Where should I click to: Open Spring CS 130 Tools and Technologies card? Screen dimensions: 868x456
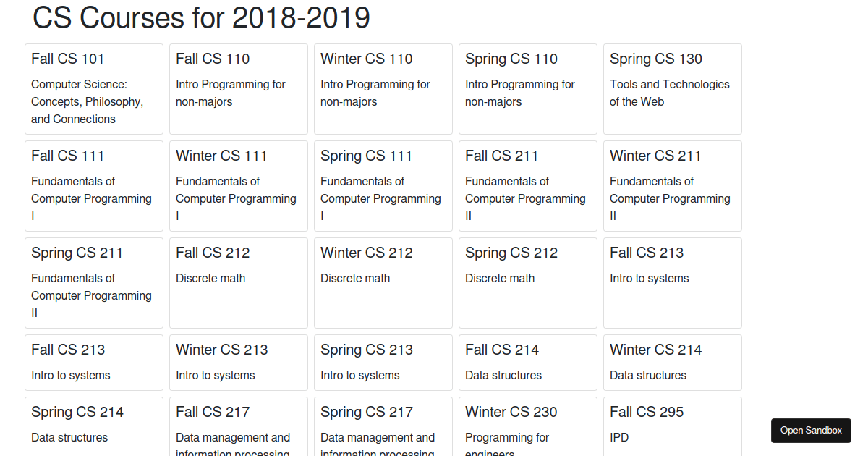click(x=673, y=89)
